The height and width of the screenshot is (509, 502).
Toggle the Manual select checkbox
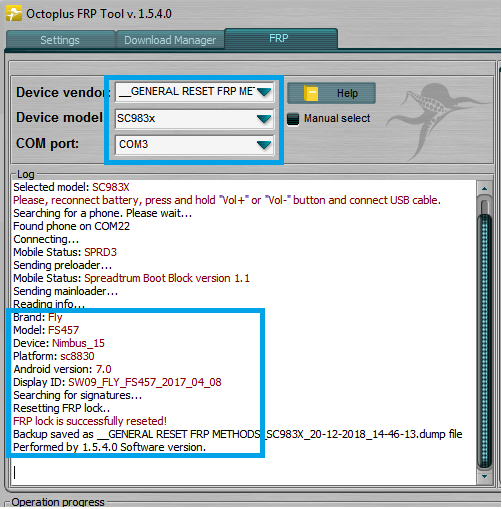click(293, 119)
